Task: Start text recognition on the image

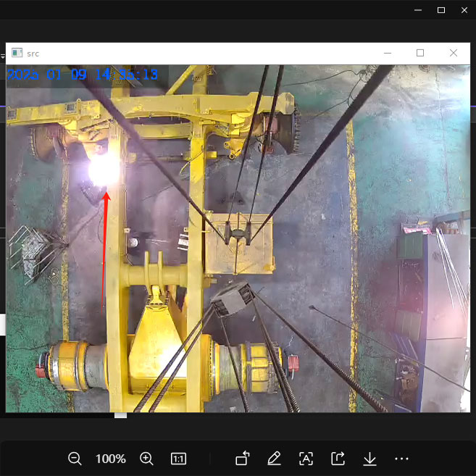Action: click(306, 459)
